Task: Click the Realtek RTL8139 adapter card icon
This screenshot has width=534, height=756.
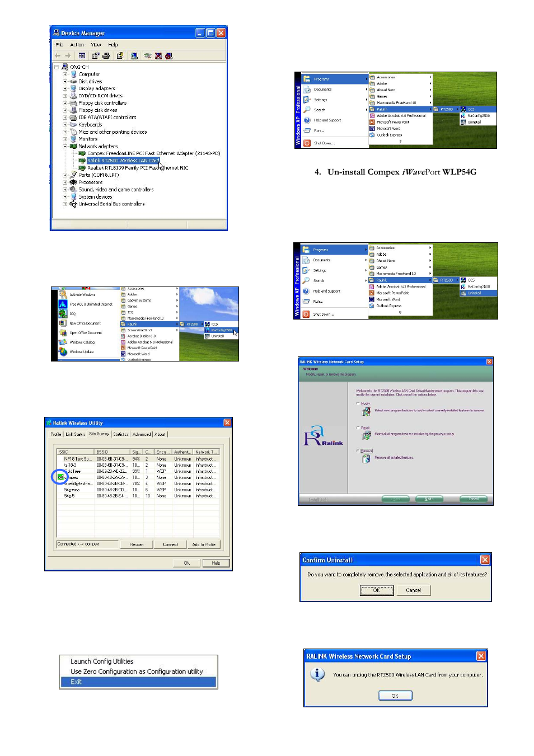Action: (82, 168)
